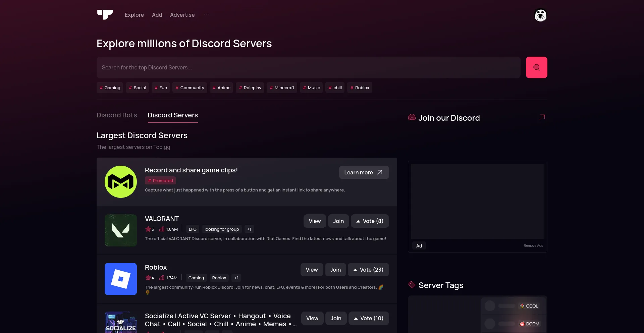Image resolution: width=644 pixels, height=333 pixels.
Task: Click Join on the Roblox server
Action: coord(335,269)
